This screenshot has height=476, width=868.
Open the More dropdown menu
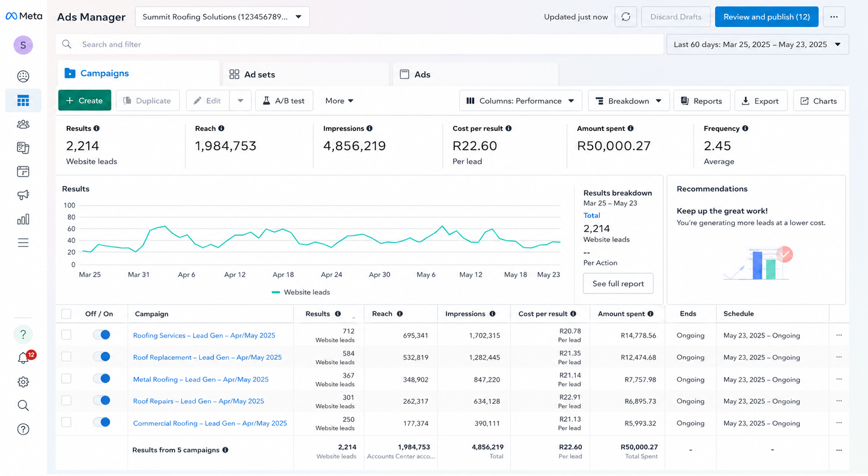pyautogui.click(x=339, y=101)
